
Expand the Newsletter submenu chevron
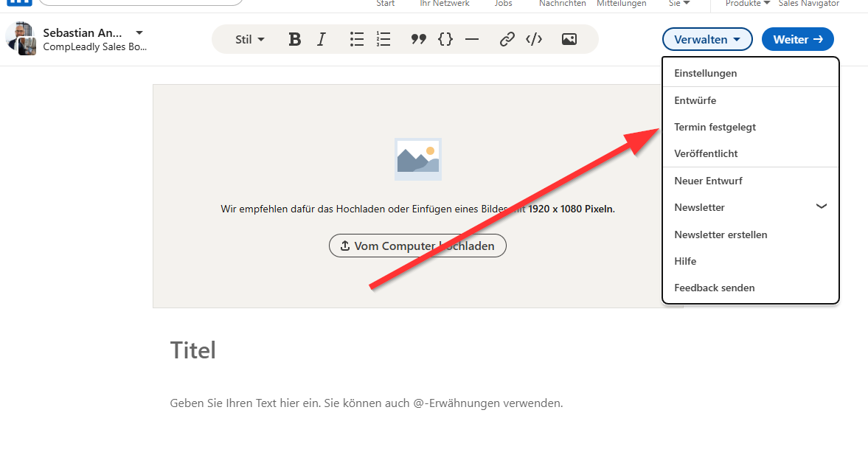(822, 207)
